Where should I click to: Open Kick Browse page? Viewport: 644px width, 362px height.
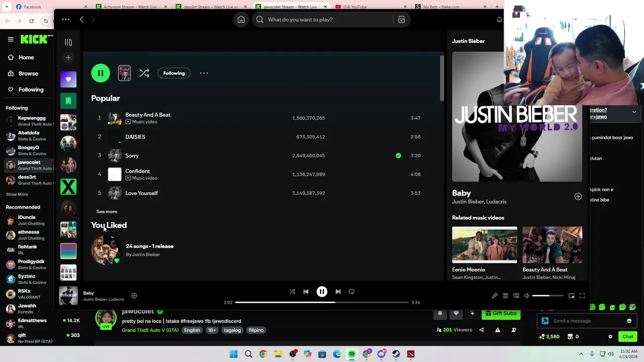click(23, 73)
